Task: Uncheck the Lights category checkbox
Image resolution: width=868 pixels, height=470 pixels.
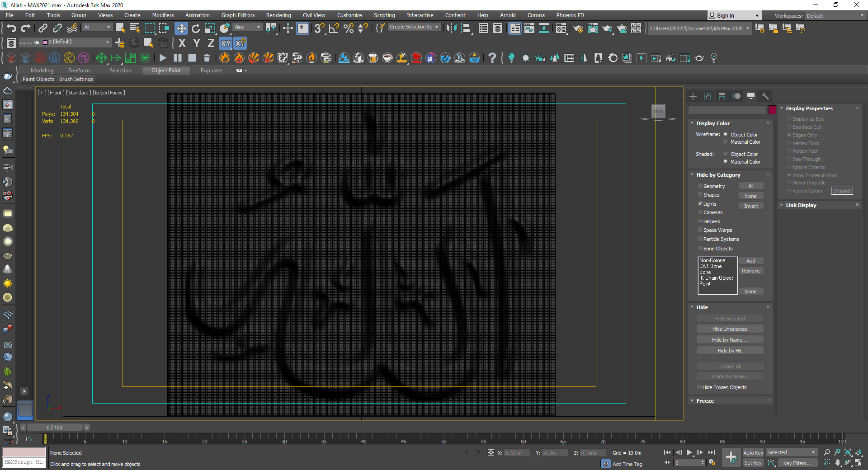Action: point(700,204)
